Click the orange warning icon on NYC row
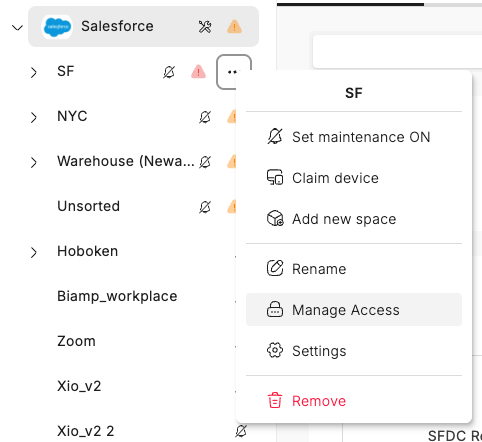Image resolution: width=482 pixels, height=442 pixels. point(232,117)
